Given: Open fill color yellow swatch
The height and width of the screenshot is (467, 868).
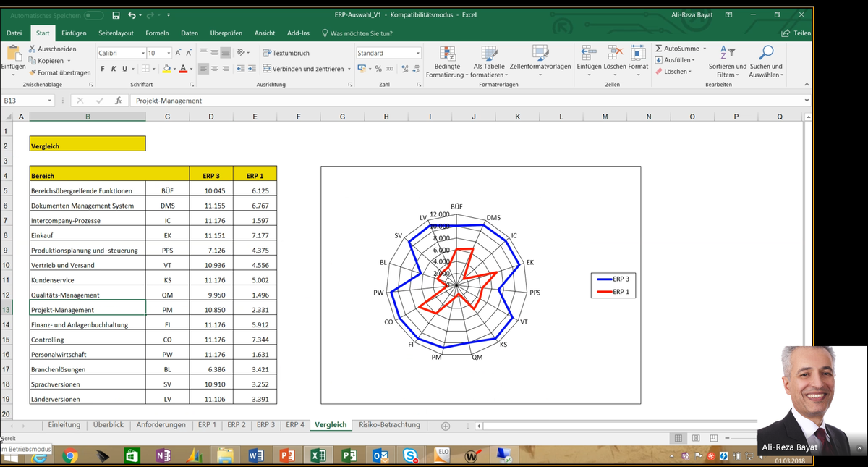Looking at the screenshot, I should click(166, 69).
